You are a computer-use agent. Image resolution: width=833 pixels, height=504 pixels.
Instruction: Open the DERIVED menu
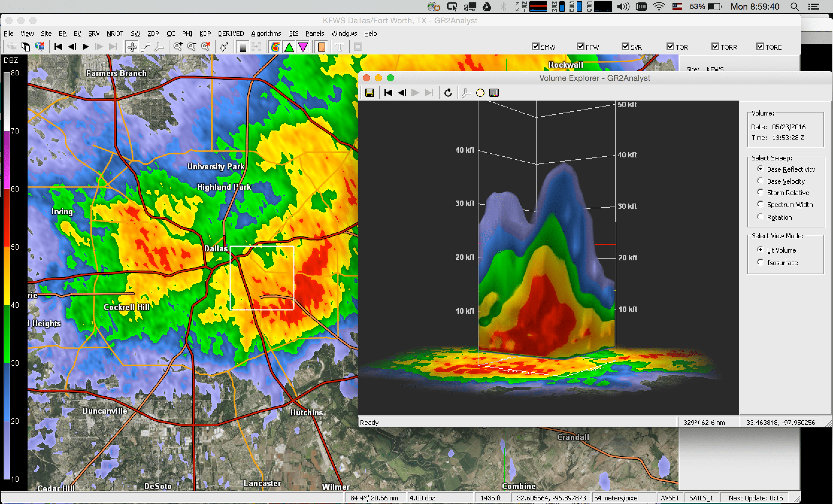[231, 34]
